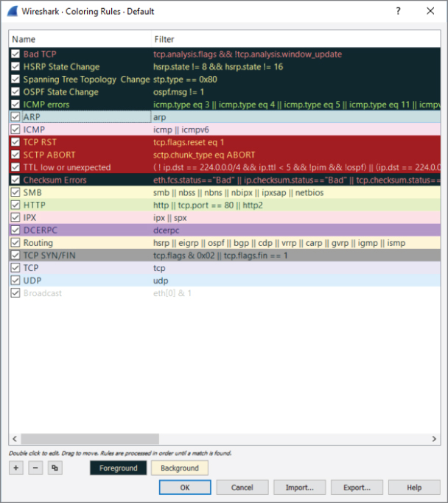This screenshot has width=448, height=503.
Task: Toggle the ICMP rule checkbox
Action: (15, 130)
